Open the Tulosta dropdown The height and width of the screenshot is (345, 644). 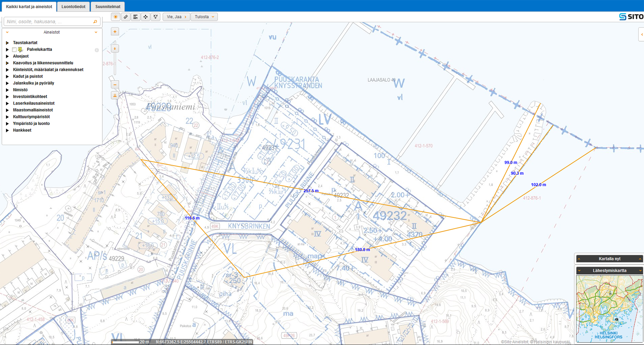204,17
